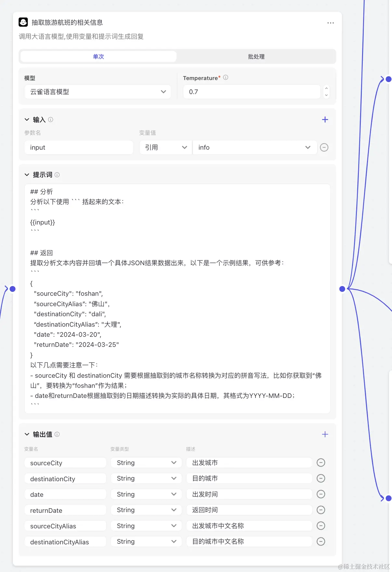Remove the date output row

[x=321, y=494]
